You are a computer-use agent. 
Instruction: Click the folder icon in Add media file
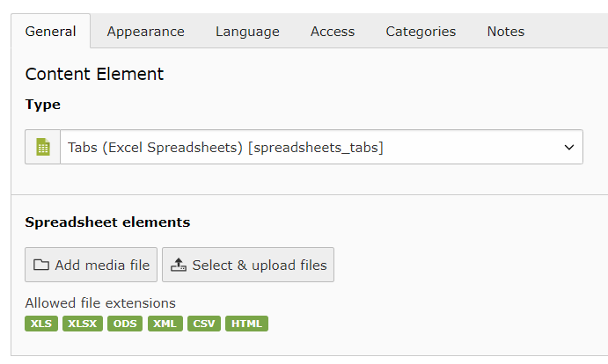click(x=41, y=265)
